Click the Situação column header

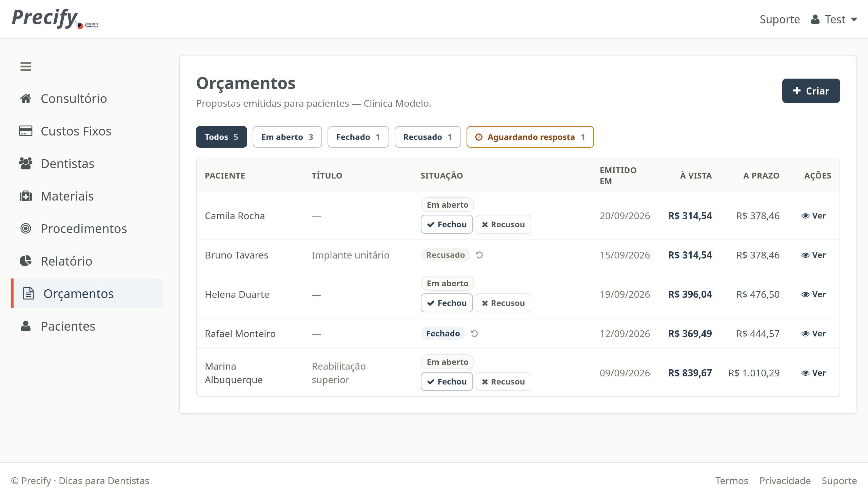(441, 175)
